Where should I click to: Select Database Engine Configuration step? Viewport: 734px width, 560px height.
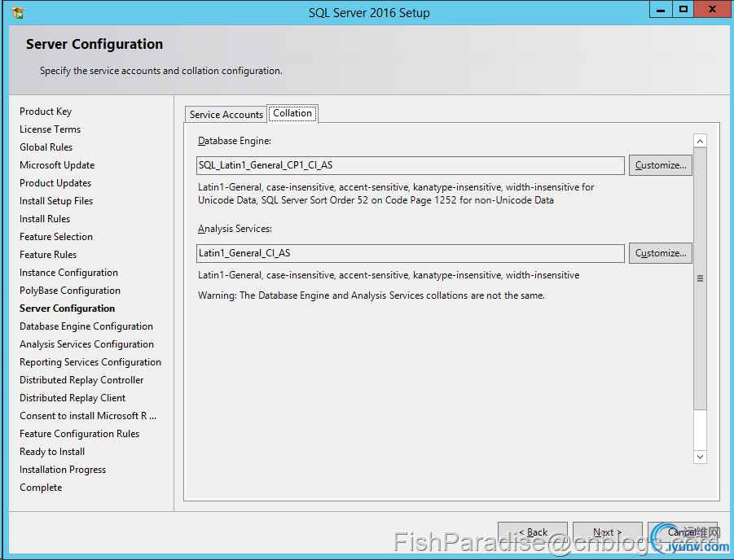point(86,326)
